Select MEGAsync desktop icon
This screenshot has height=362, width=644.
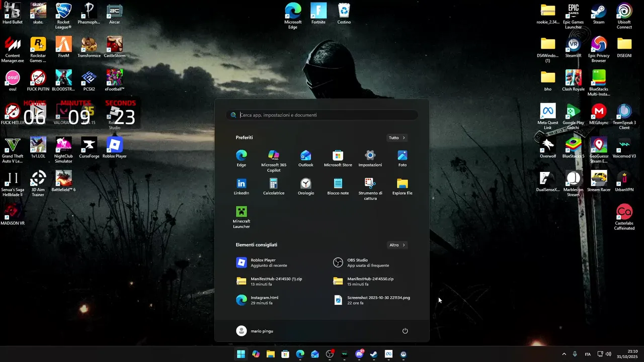[599, 114]
